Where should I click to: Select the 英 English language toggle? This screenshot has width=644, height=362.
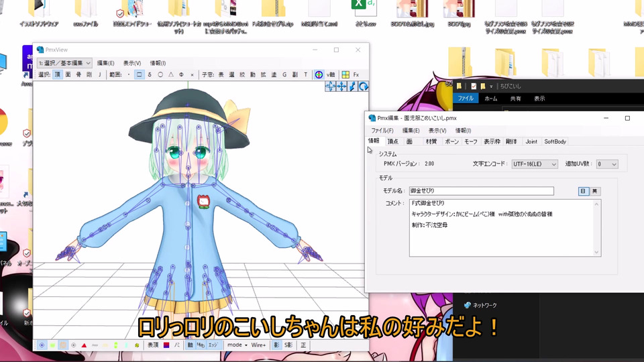tap(595, 191)
